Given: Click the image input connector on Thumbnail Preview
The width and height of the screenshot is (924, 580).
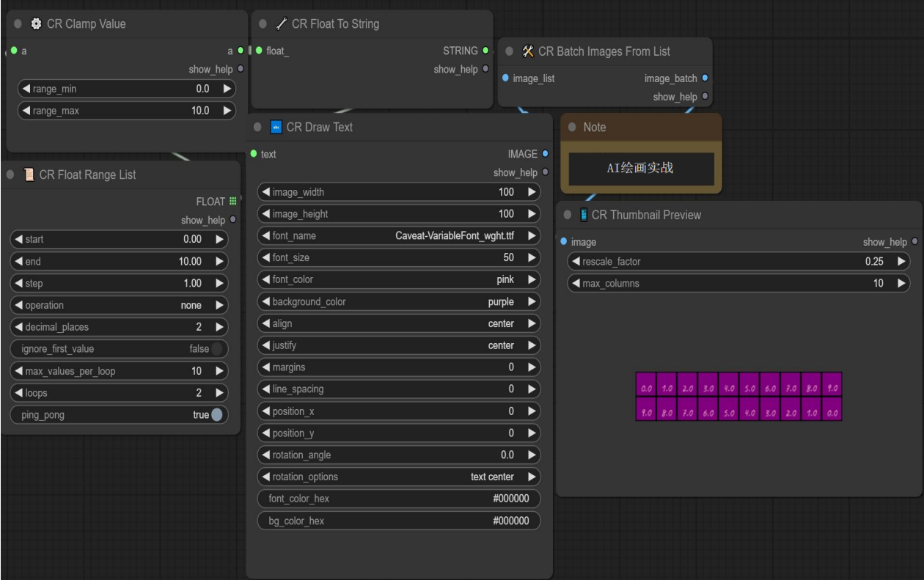Looking at the screenshot, I should point(563,242).
